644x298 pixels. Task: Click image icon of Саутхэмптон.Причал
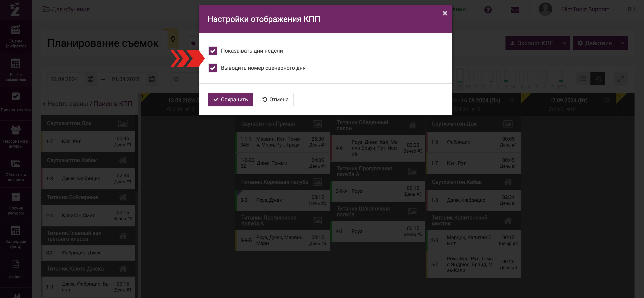pos(317,124)
